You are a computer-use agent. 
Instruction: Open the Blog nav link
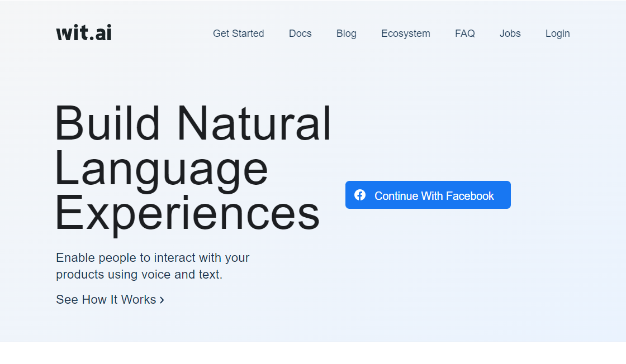tap(346, 33)
